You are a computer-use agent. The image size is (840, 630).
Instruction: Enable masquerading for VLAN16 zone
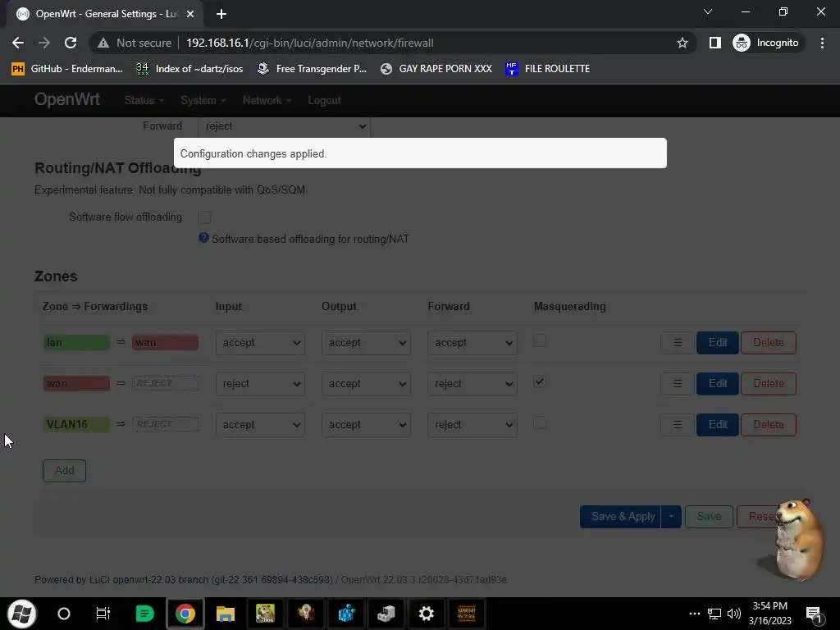point(540,422)
